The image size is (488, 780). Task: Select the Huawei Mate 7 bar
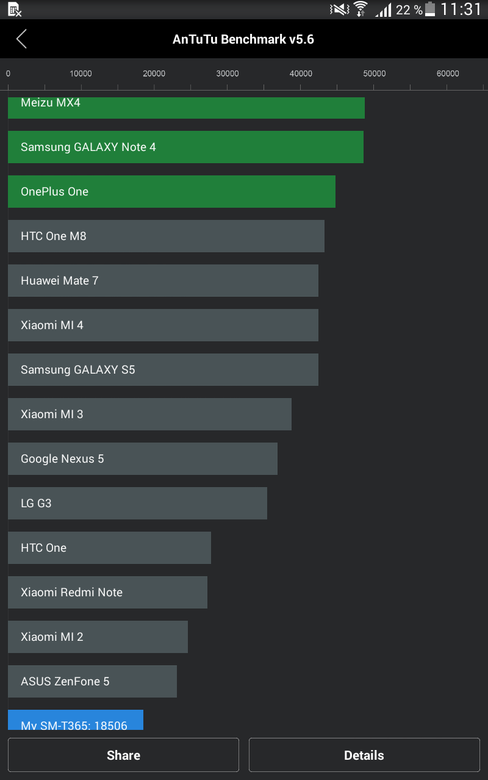pyautogui.click(x=163, y=281)
